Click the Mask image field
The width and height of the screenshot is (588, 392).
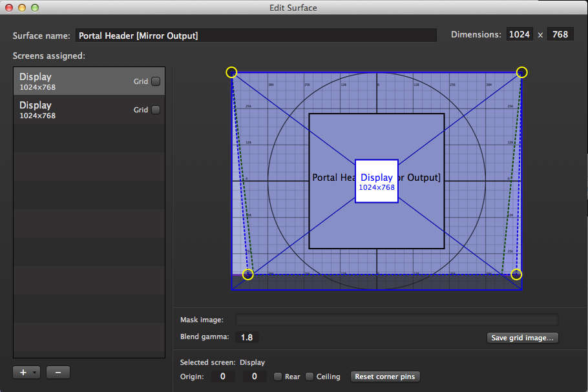(397, 320)
